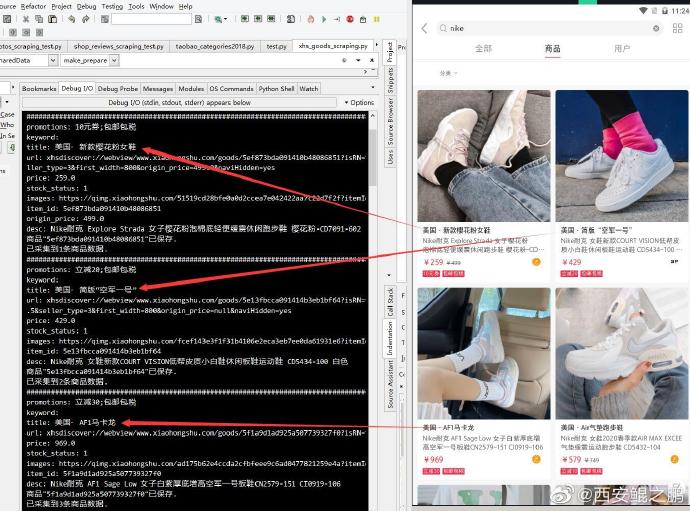Select the 用户 tab in the app
Screen dimensions: 690x511
coord(621,48)
